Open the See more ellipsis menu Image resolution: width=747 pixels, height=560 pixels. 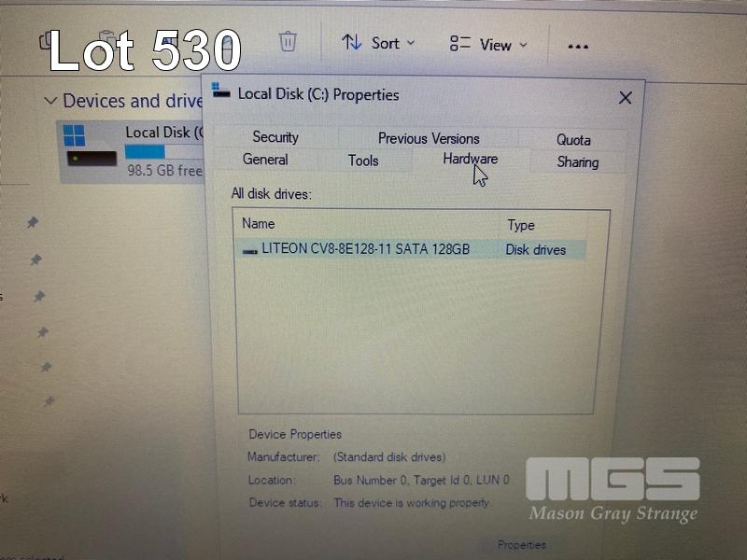tap(578, 46)
